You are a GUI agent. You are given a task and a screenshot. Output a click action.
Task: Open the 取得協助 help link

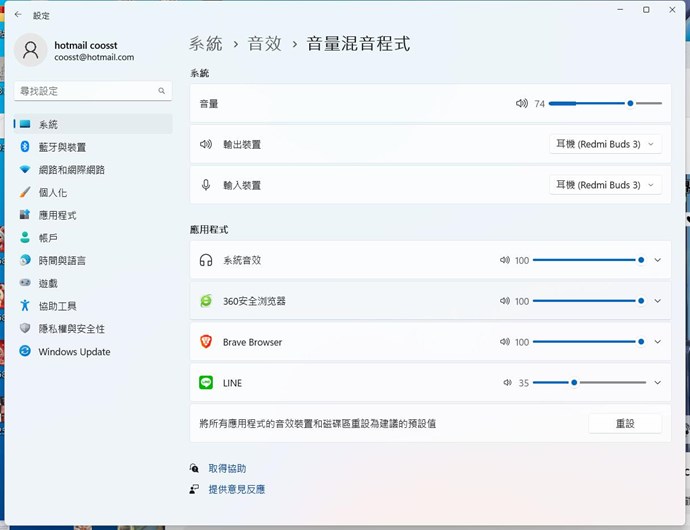click(x=227, y=468)
